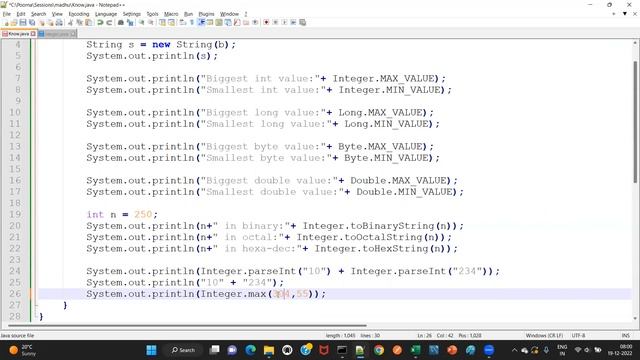Screen dimensions: 640x360
Task: Open the Replace toolbar icon
Action: point(130,22)
